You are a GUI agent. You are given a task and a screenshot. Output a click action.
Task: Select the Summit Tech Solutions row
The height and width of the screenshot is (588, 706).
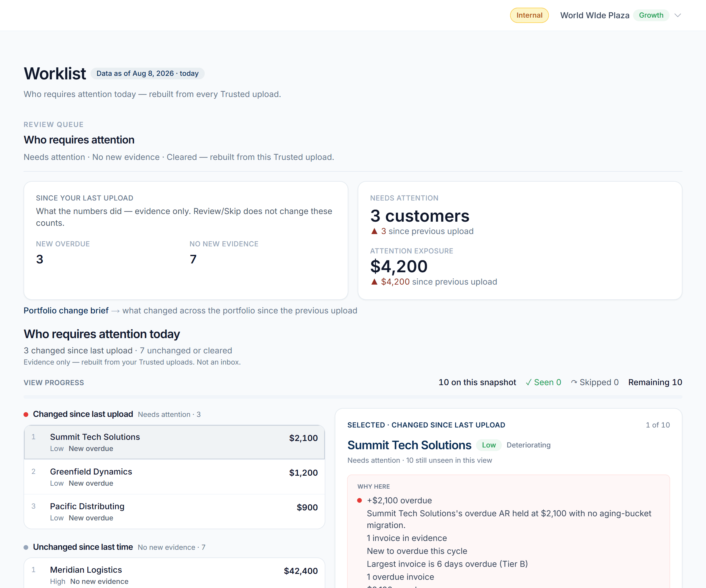point(174,442)
